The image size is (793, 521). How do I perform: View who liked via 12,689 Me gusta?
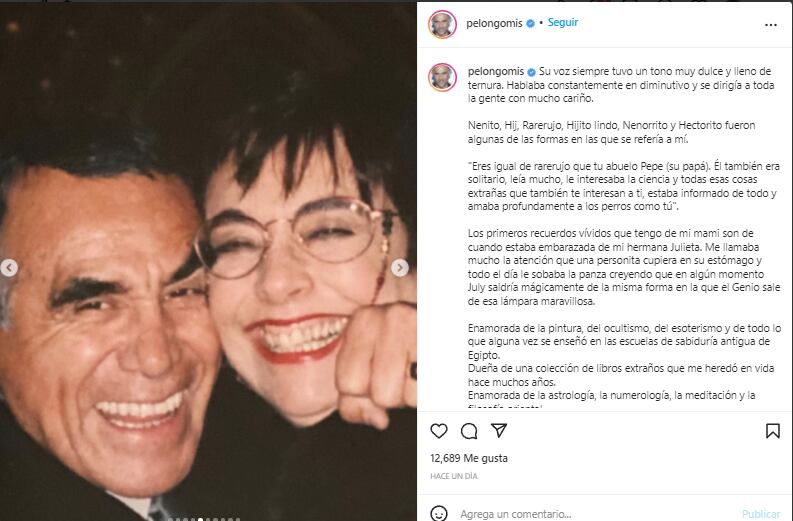[468, 458]
